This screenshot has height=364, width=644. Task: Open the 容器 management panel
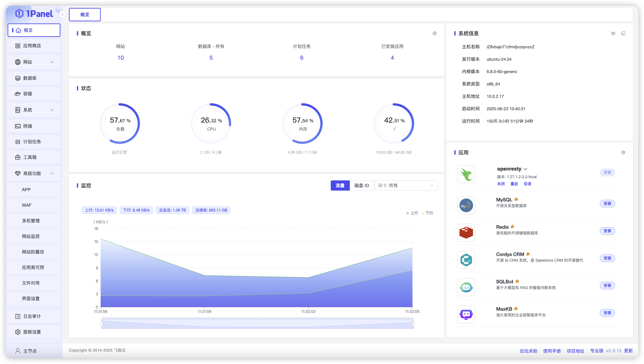34,94
